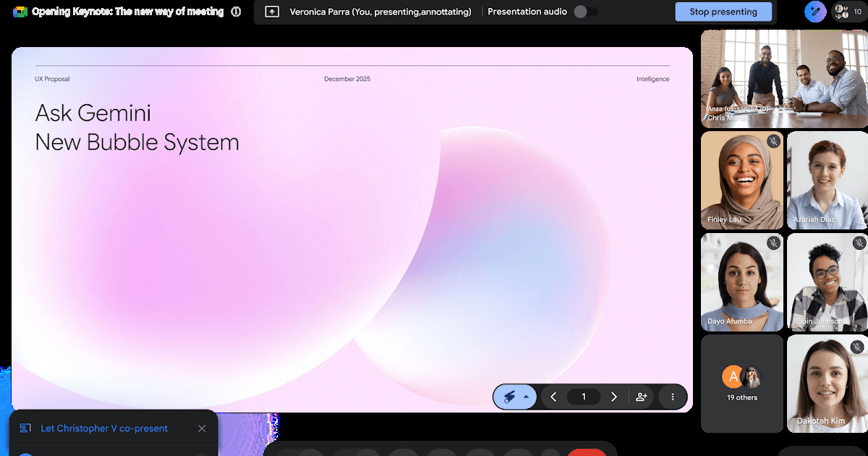Image resolution: width=868 pixels, height=456 pixels.
Task: Select Robin Johnson's video tile
Action: click(x=827, y=282)
